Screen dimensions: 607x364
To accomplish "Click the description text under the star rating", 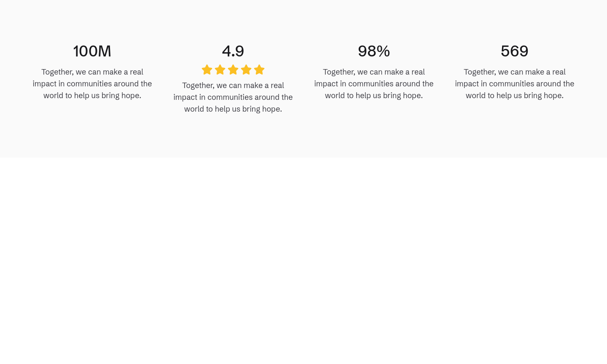I will click(233, 97).
